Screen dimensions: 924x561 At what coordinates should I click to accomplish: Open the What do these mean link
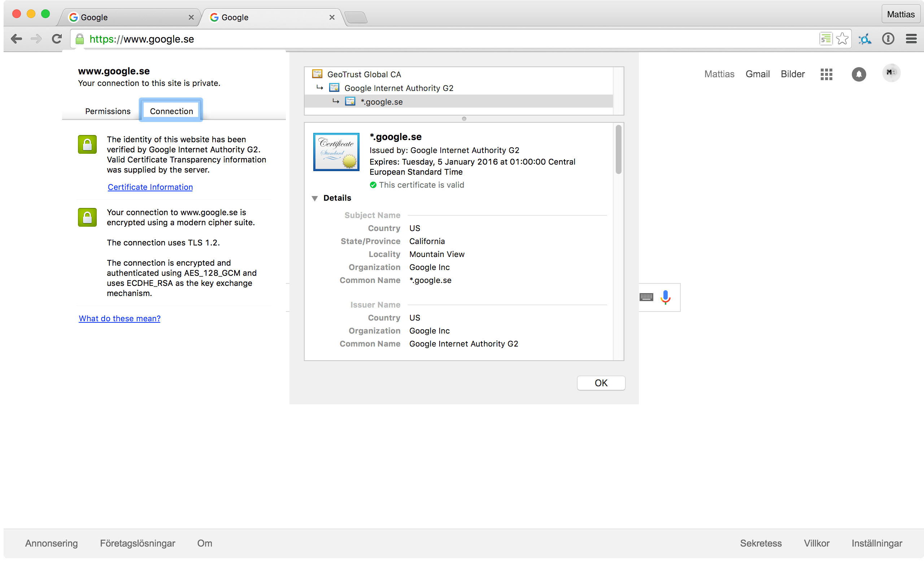pyautogui.click(x=119, y=318)
